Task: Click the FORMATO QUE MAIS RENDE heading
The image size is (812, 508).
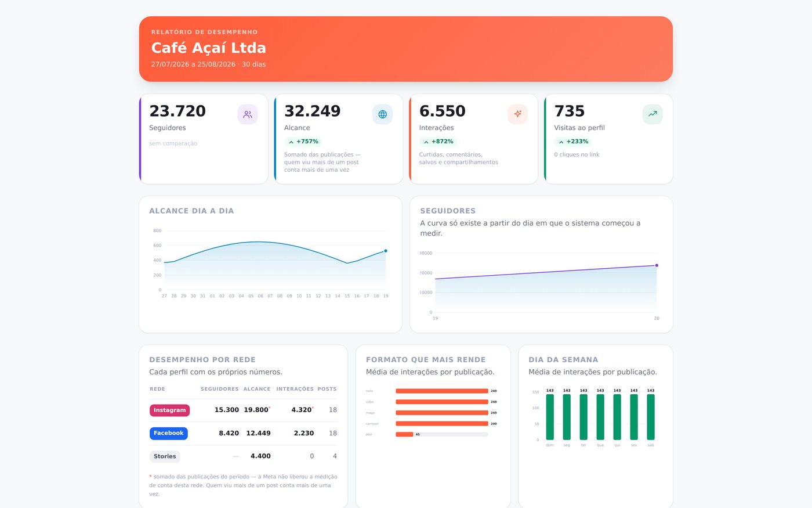Action: coord(426,360)
